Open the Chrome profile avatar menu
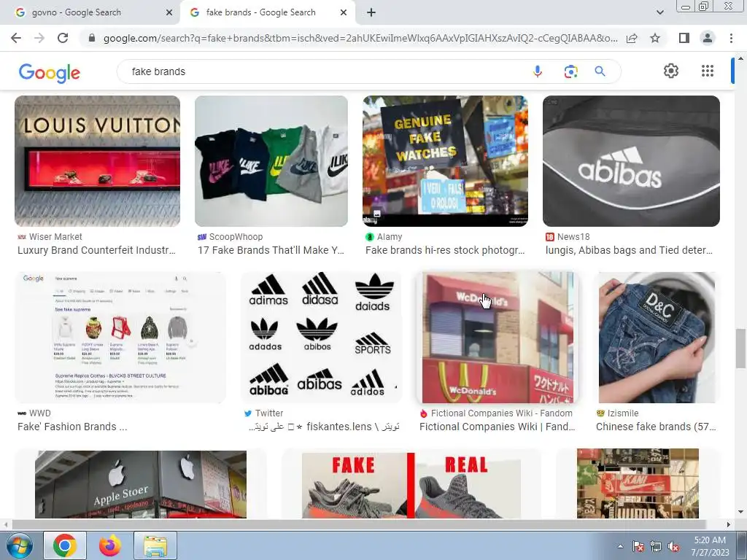747x560 pixels. [x=708, y=38]
